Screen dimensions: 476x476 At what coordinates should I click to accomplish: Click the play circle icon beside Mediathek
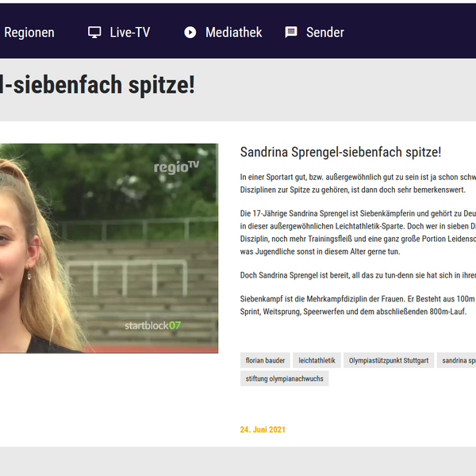190,33
